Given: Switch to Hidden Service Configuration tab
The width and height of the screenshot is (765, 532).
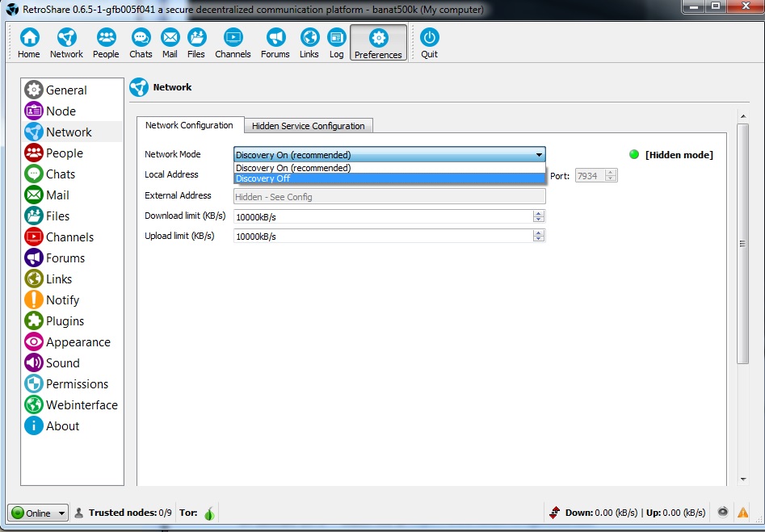Looking at the screenshot, I should (x=308, y=126).
